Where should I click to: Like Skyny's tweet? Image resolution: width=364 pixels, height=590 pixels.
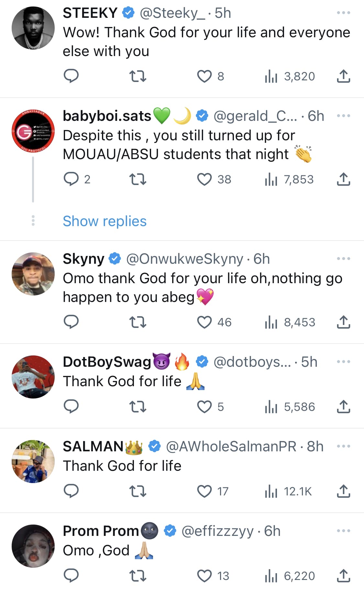click(x=204, y=322)
